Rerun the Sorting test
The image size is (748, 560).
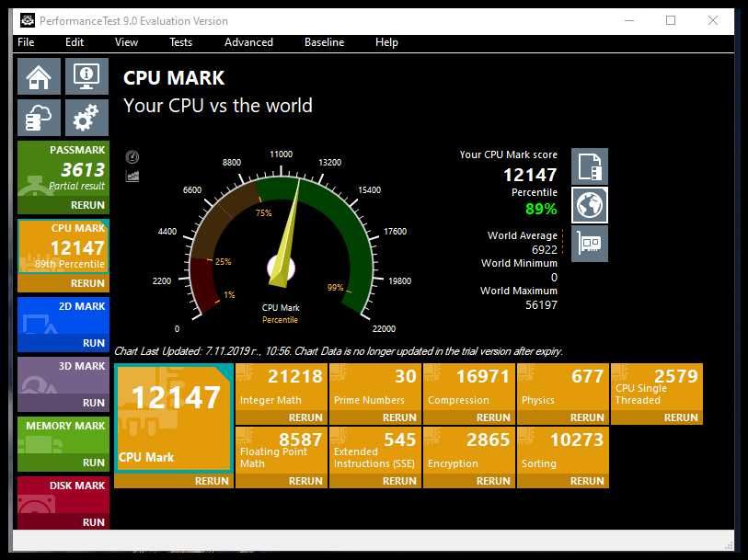click(563, 481)
